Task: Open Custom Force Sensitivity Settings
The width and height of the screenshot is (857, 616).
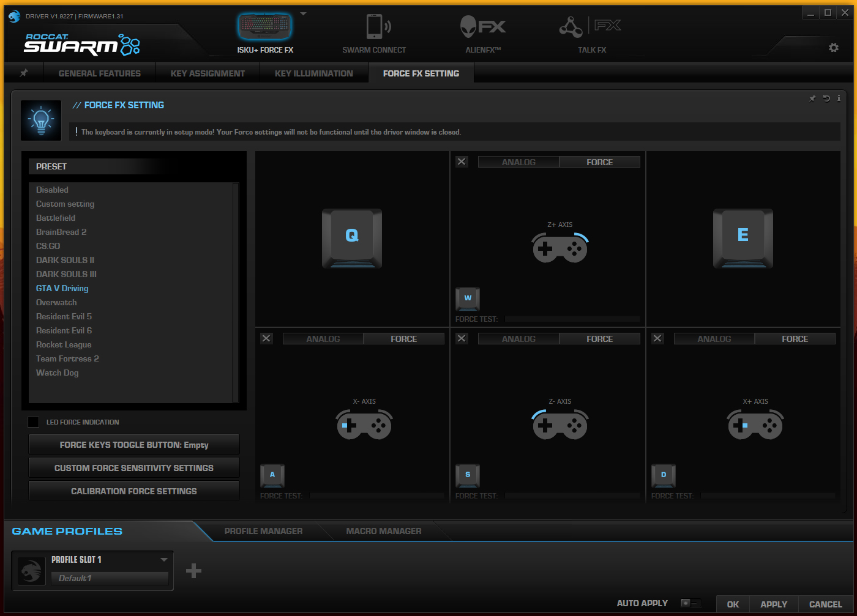Action: pos(133,468)
